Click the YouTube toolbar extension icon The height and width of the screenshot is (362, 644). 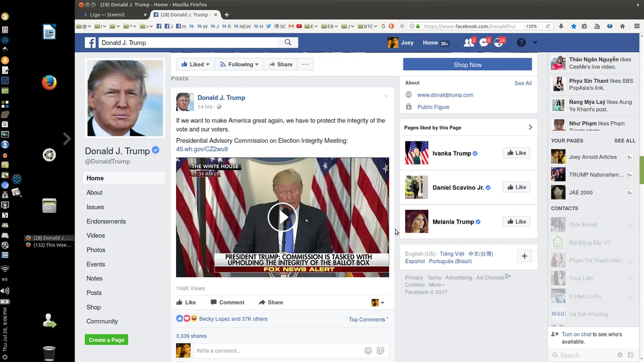597,26
